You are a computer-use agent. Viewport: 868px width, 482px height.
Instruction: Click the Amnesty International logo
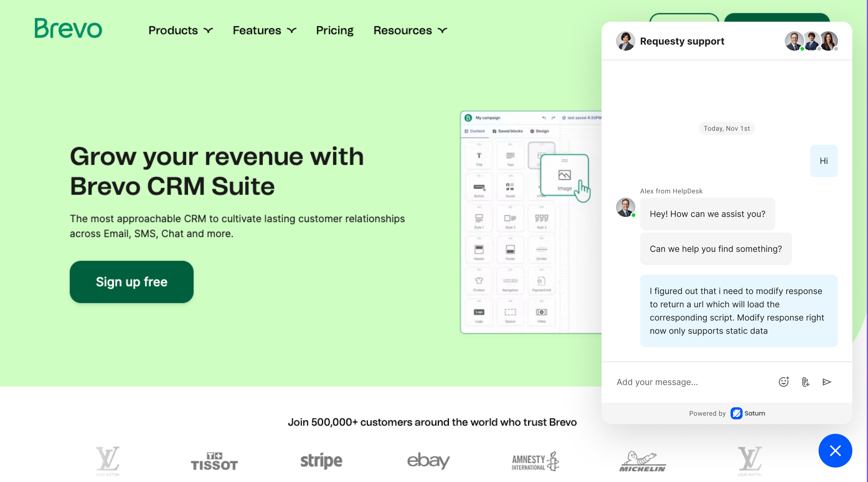click(536, 461)
